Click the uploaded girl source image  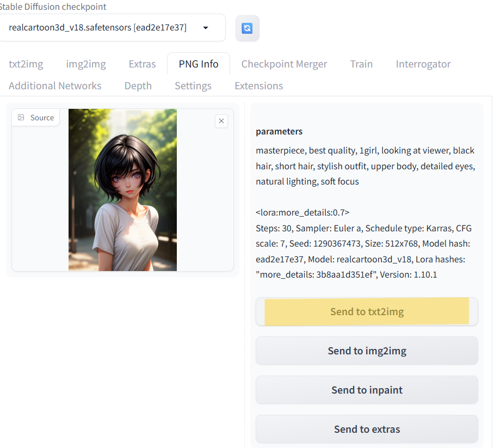click(x=122, y=190)
